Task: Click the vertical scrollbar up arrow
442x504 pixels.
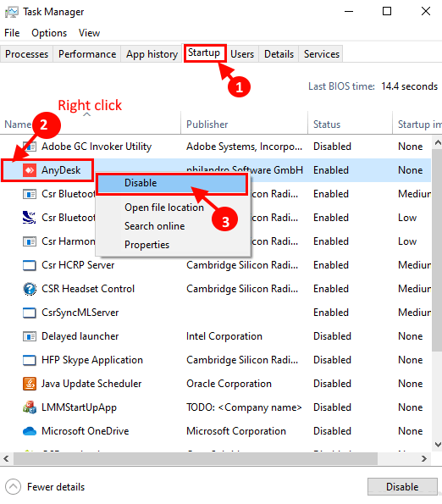Action: (x=438, y=142)
